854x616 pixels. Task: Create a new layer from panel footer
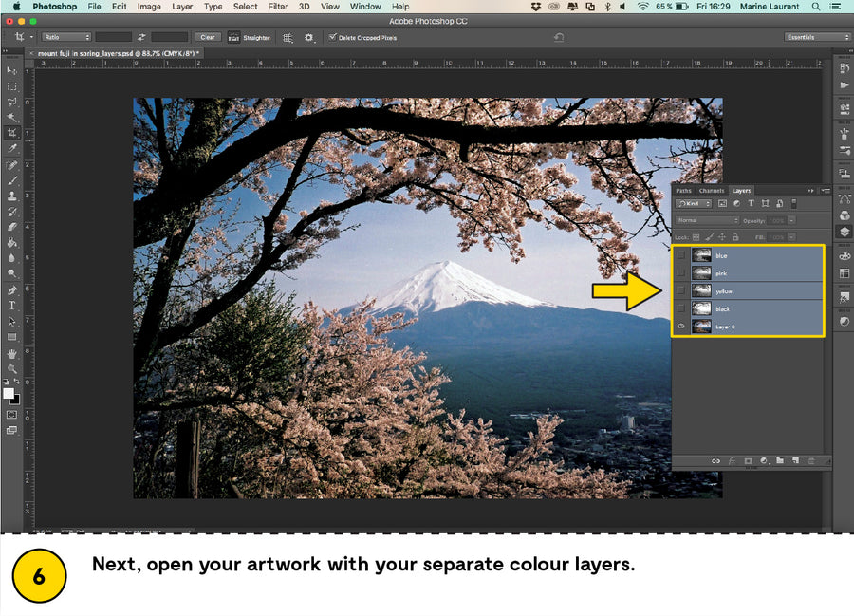pyautogui.click(x=794, y=460)
